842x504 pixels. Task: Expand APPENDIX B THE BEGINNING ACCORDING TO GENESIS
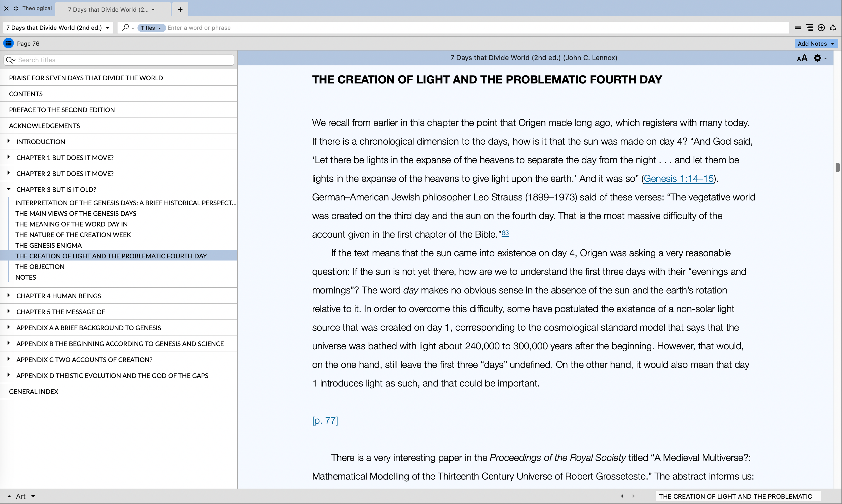click(9, 343)
